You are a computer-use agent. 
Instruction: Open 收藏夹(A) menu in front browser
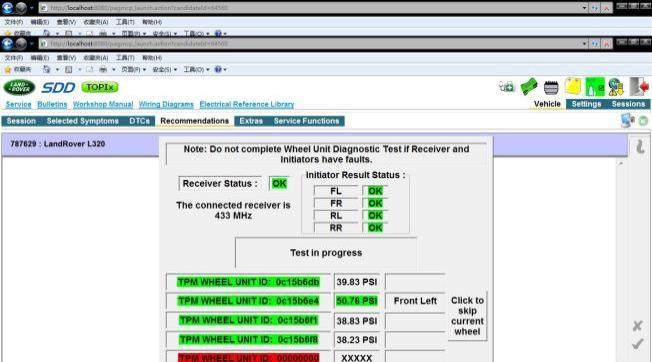coord(96,58)
